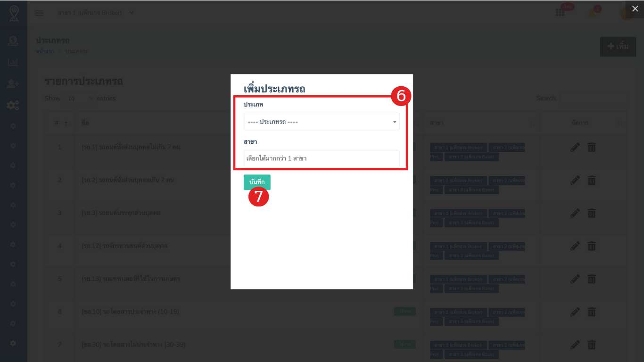
Task: Edit row 1 [รย.1] with pencil icon
Action: [x=575, y=148]
